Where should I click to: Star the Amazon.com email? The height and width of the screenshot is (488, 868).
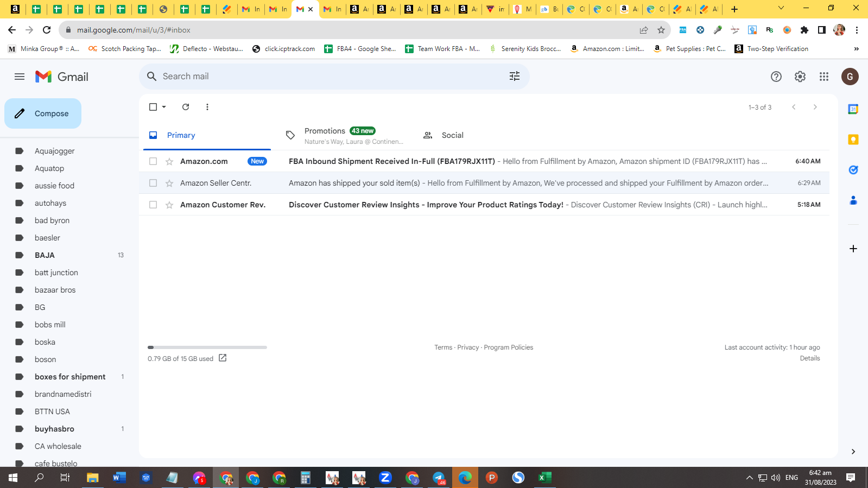tap(169, 161)
